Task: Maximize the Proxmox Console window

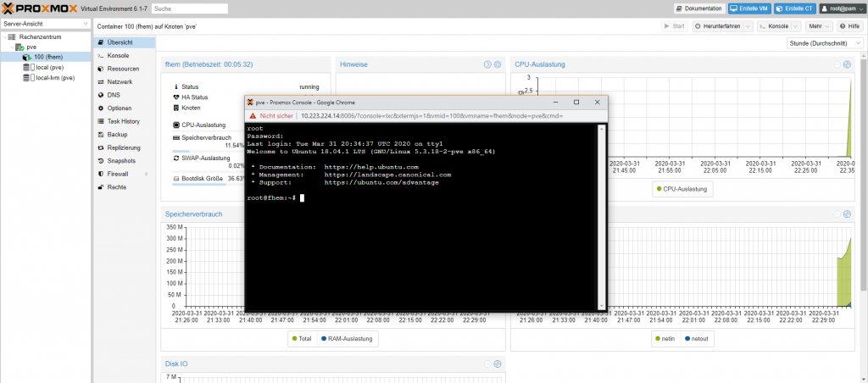Action: pyautogui.click(x=576, y=103)
